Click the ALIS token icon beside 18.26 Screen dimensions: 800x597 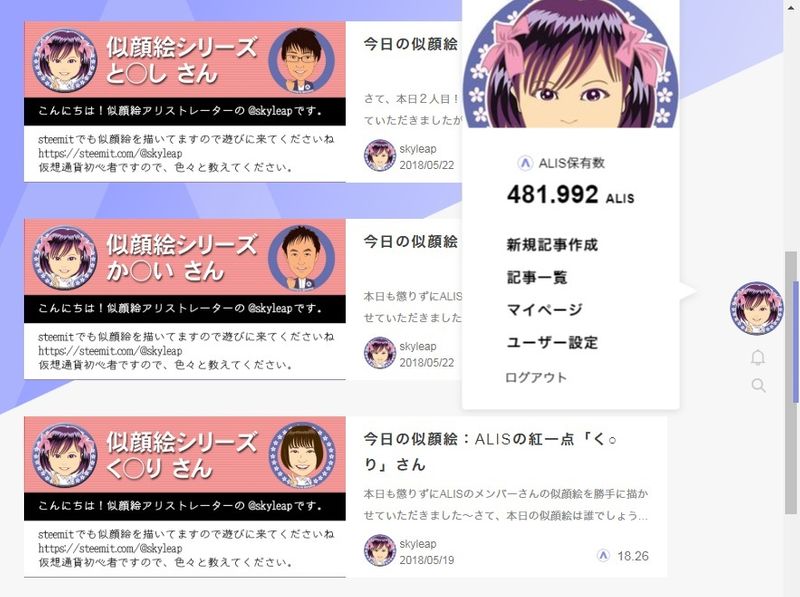point(603,555)
